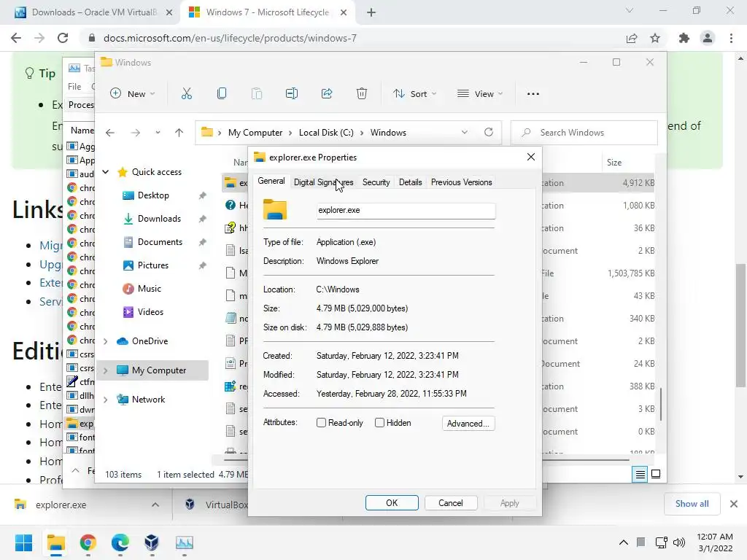Switch to the Digital Signatures tab
This screenshot has width=747, height=560.
click(323, 182)
